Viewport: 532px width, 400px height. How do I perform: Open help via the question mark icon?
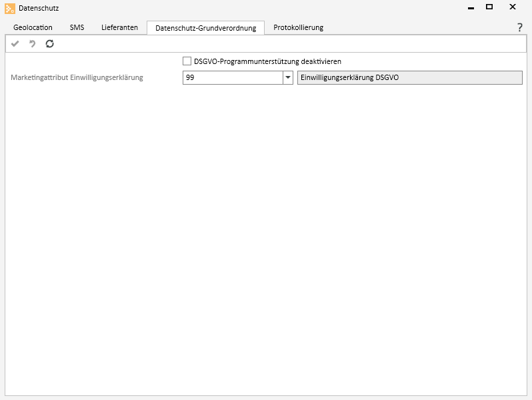click(x=519, y=27)
